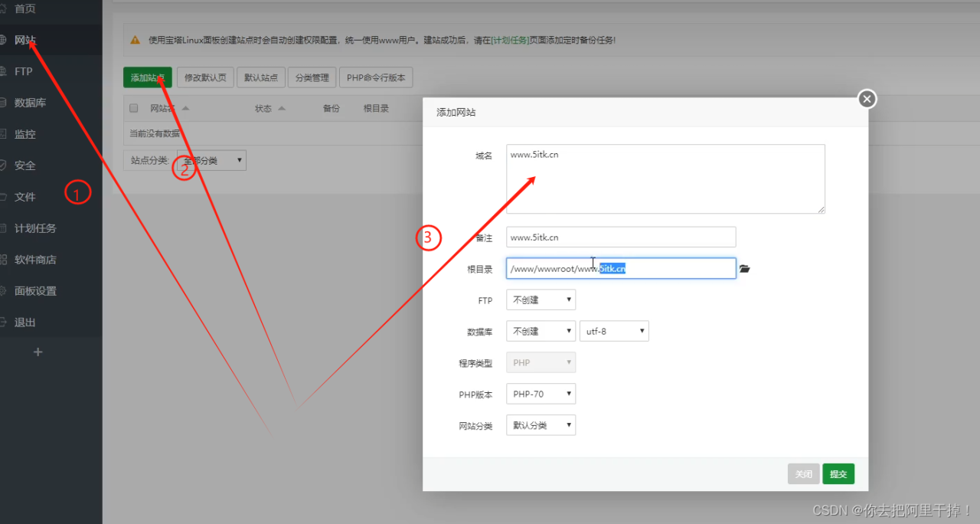The image size is (980, 524).
Task: Select 文件 in the sidebar menu
Action: point(25,197)
